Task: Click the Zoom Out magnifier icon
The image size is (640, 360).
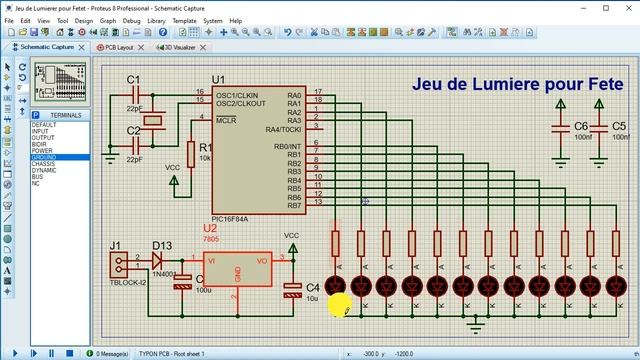Action: pyautogui.click(x=246, y=32)
